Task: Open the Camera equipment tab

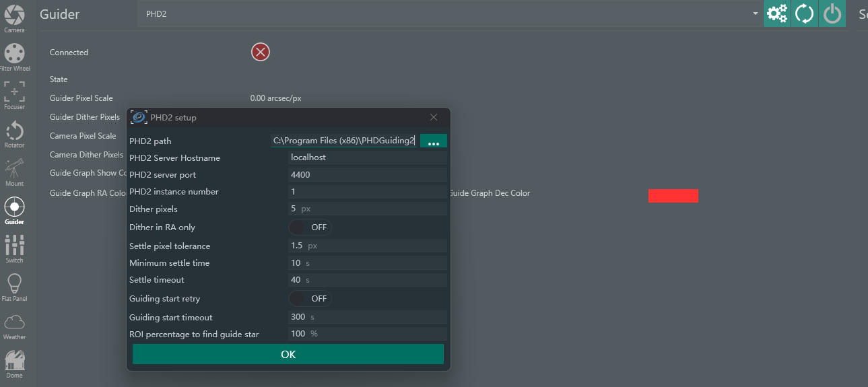Action: (14, 17)
